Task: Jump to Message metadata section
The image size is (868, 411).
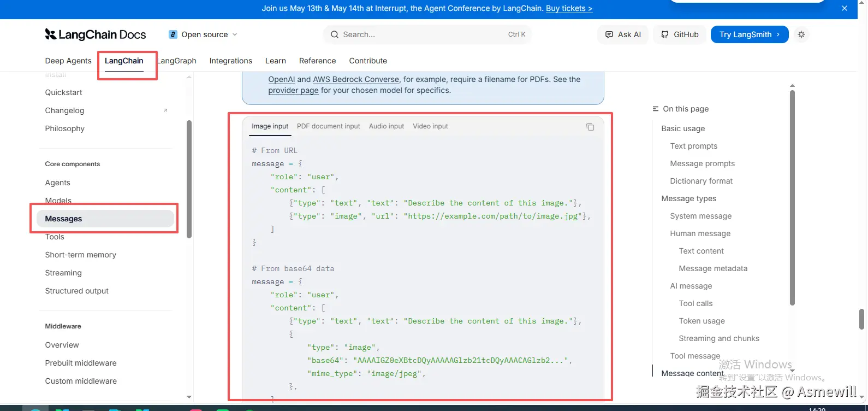Action: [714, 268]
